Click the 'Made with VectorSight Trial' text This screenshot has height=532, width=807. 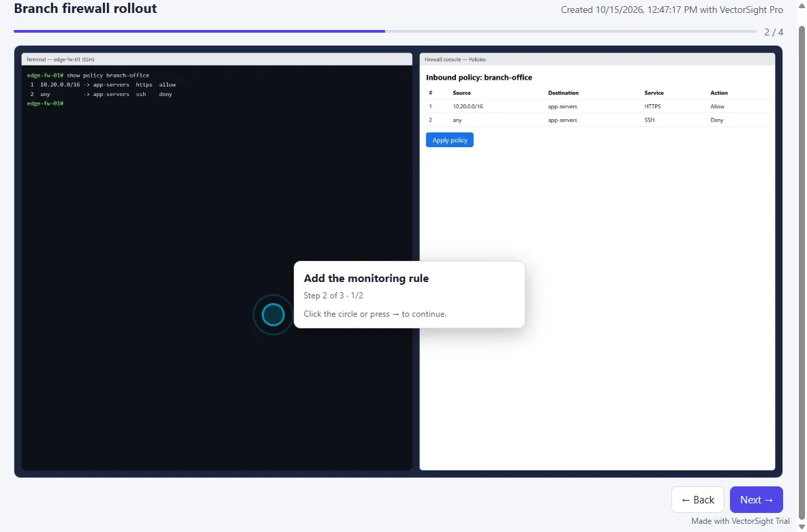pyautogui.click(x=740, y=520)
